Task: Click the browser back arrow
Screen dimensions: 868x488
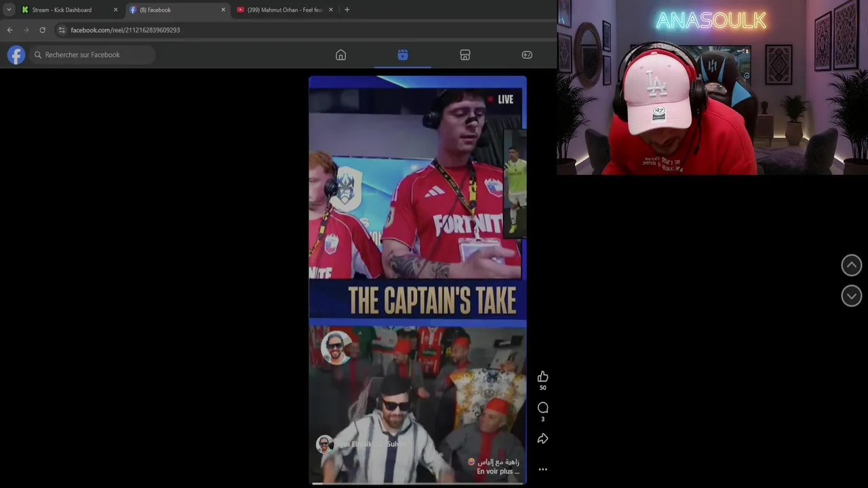Action: [x=9, y=30]
